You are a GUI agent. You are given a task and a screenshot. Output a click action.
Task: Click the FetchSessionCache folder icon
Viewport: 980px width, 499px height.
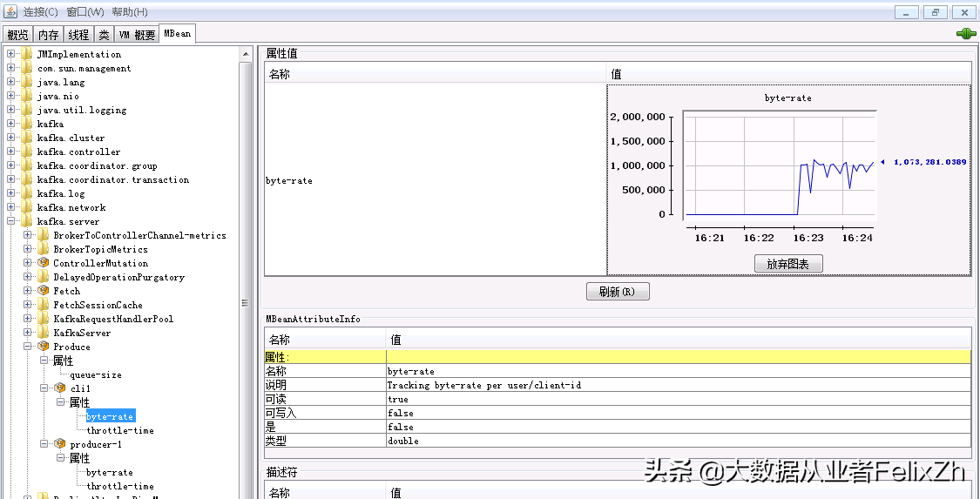tap(43, 305)
